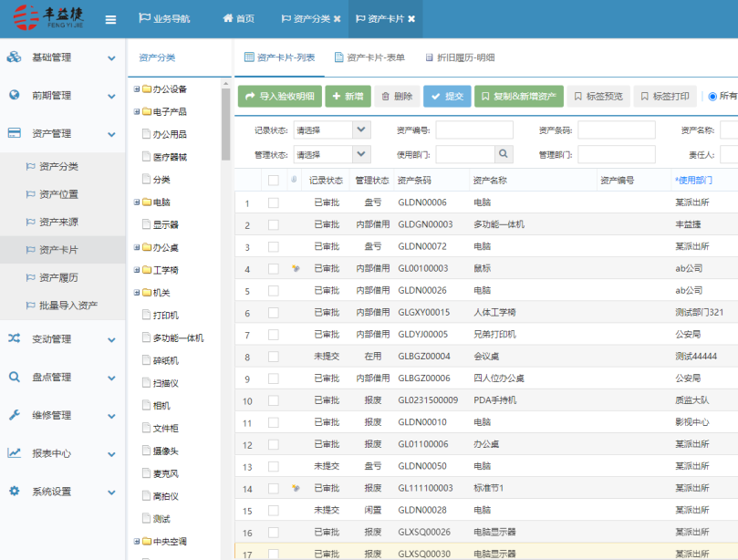This screenshot has width=738, height=560.
Task: Check the row 13 checkbox for GLDN00050
Action: 274,466
